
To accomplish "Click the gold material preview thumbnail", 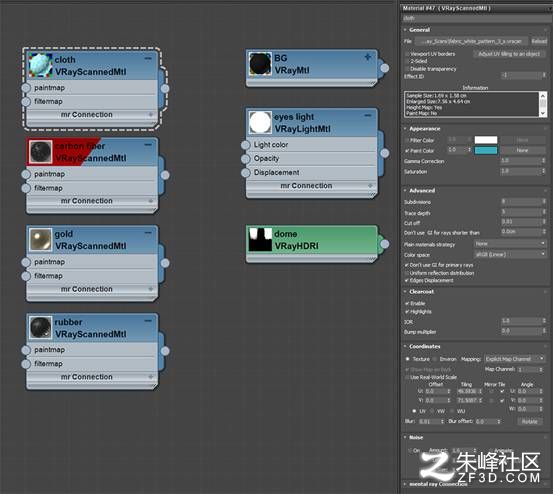I will 41,240.
